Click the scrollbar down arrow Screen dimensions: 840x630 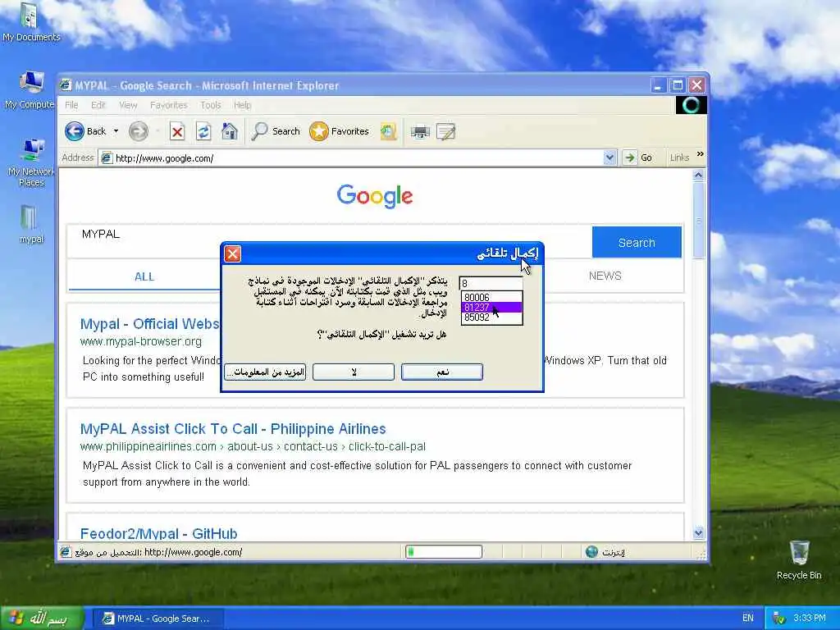pos(698,533)
